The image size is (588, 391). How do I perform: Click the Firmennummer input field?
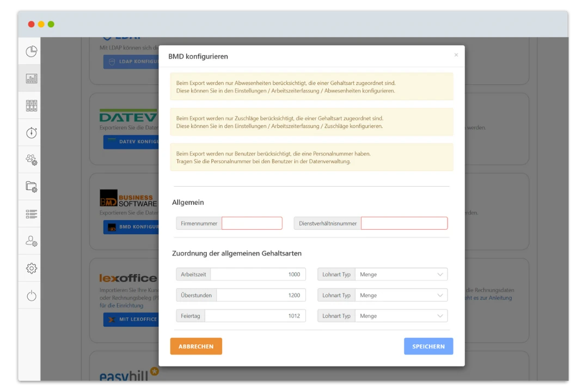(x=252, y=223)
